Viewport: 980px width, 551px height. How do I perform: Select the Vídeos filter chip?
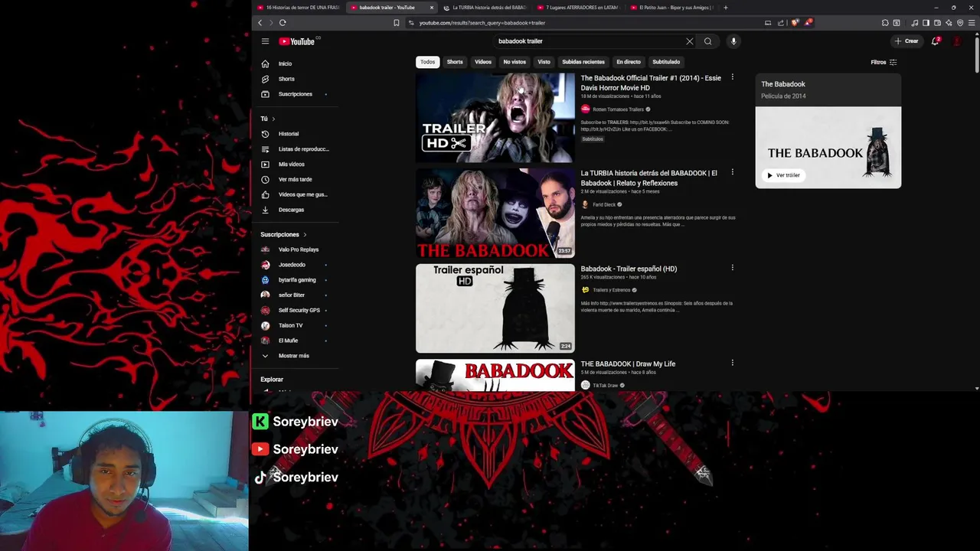(483, 62)
